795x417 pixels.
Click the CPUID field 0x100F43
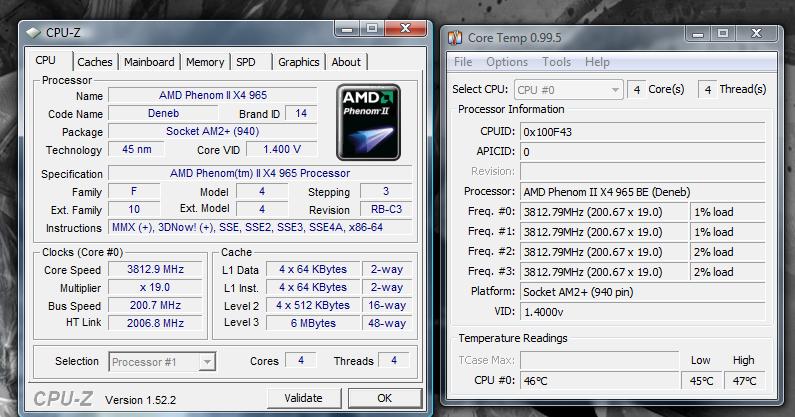642,132
